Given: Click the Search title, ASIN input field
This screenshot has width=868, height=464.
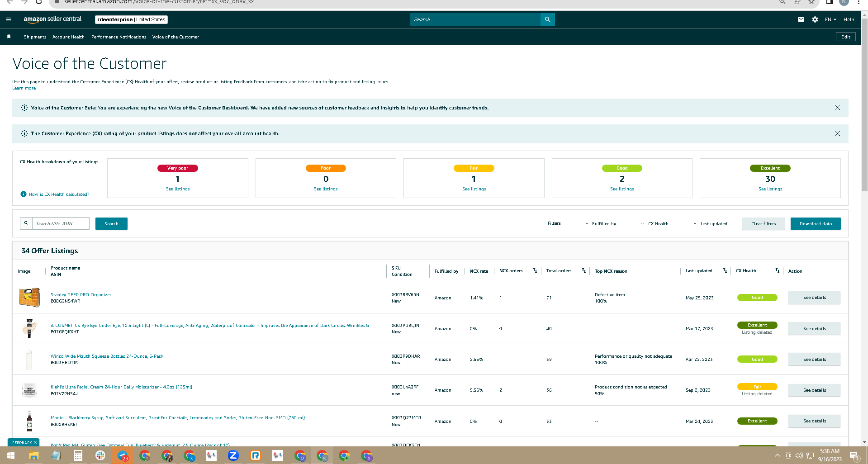Looking at the screenshot, I should click(x=61, y=223).
